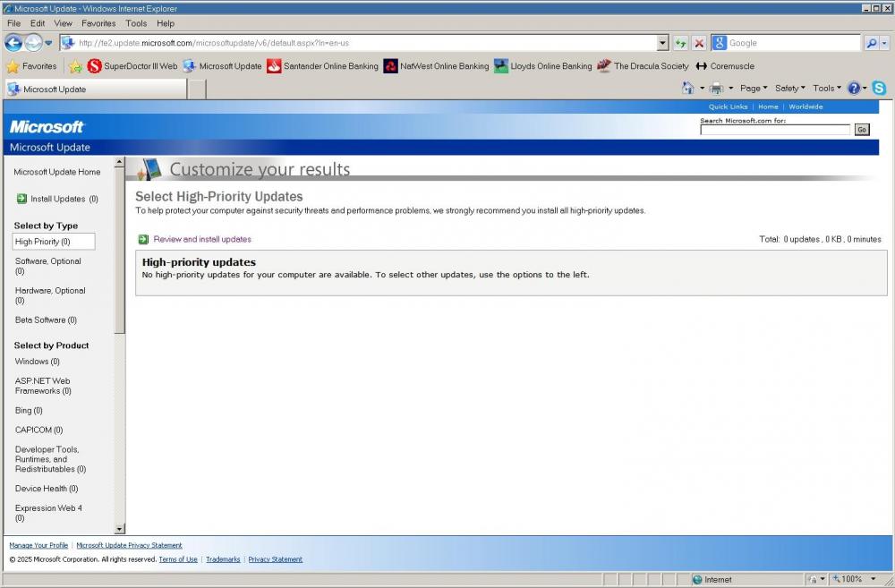Open the Safety dropdown menu

[x=789, y=89]
